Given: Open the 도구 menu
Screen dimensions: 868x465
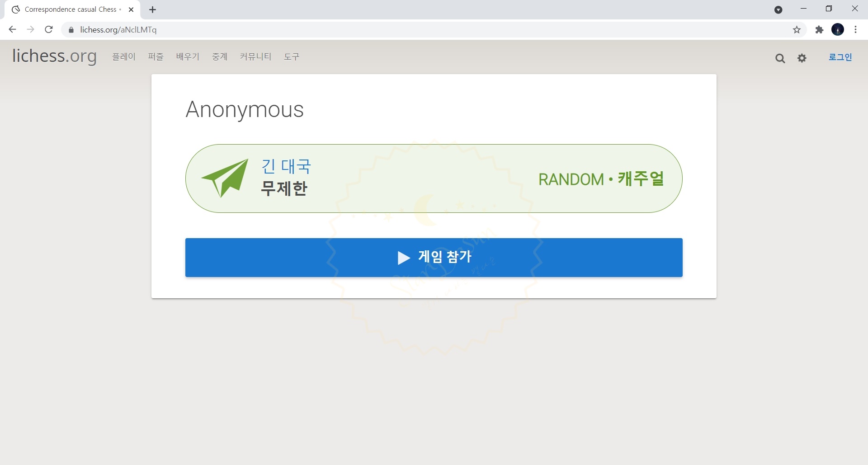Looking at the screenshot, I should tap(292, 56).
